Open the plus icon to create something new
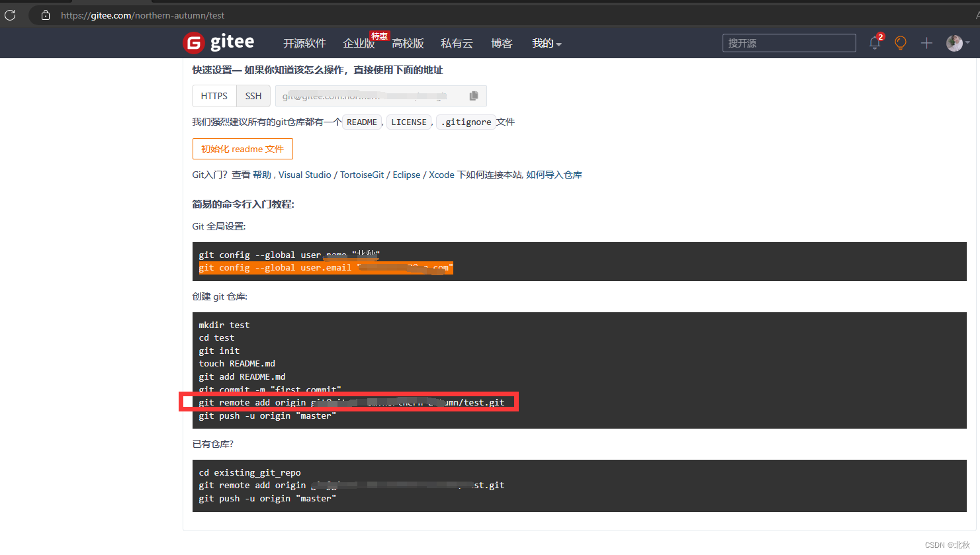The height and width of the screenshot is (555, 980). click(x=926, y=43)
